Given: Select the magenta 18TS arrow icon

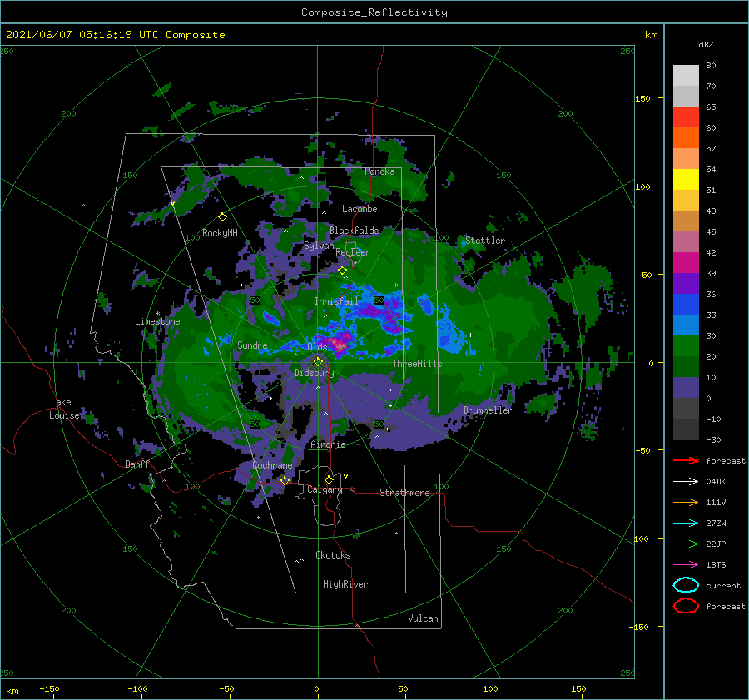Looking at the screenshot, I should (686, 565).
